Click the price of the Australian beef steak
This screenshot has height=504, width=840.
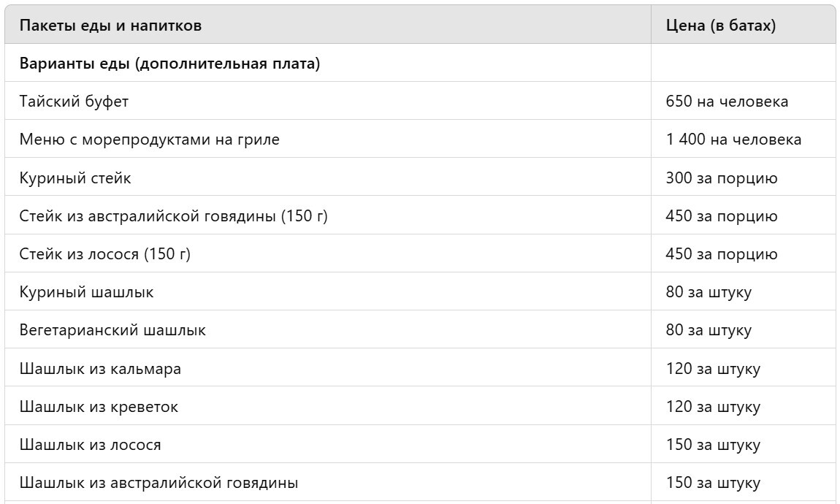click(x=721, y=216)
